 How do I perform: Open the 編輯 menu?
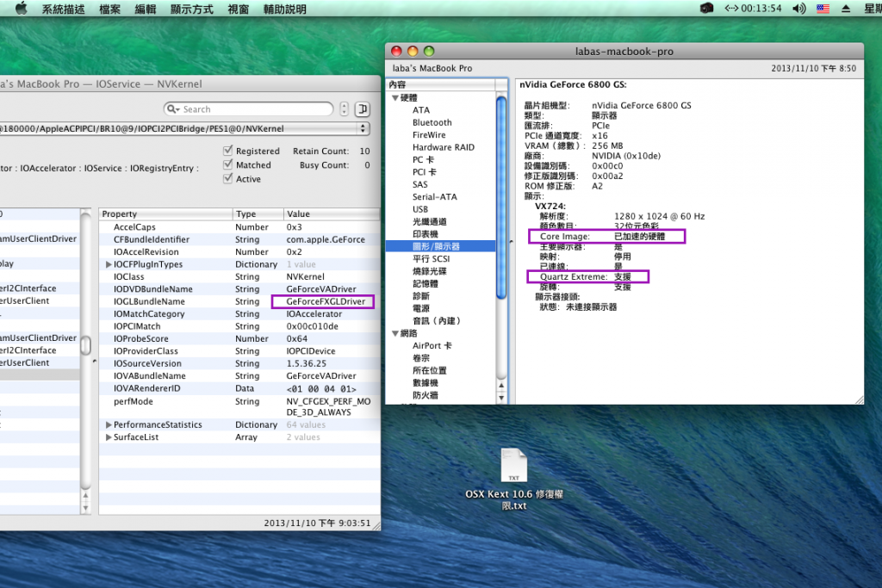point(145,9)
